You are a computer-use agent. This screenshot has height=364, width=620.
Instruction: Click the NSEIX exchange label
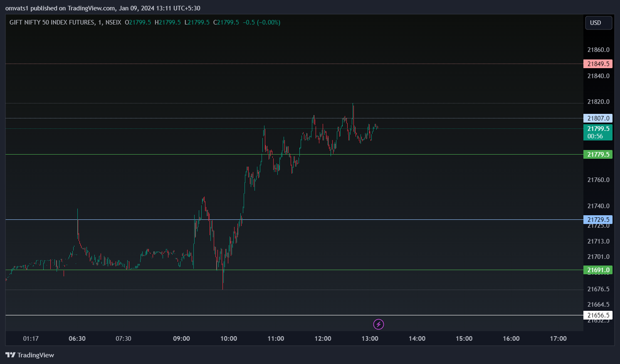click(x=113, y=22)
